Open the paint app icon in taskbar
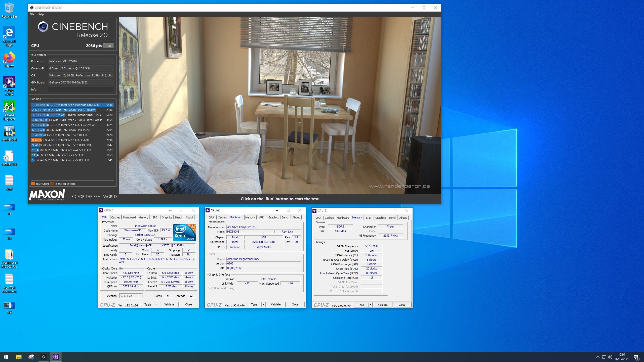644x362 pixels. coord(31,357)
